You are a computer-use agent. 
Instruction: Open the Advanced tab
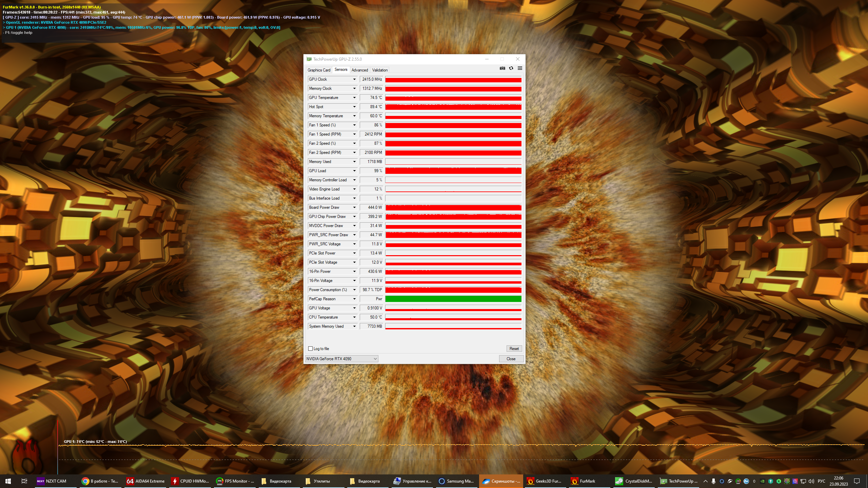359,70
